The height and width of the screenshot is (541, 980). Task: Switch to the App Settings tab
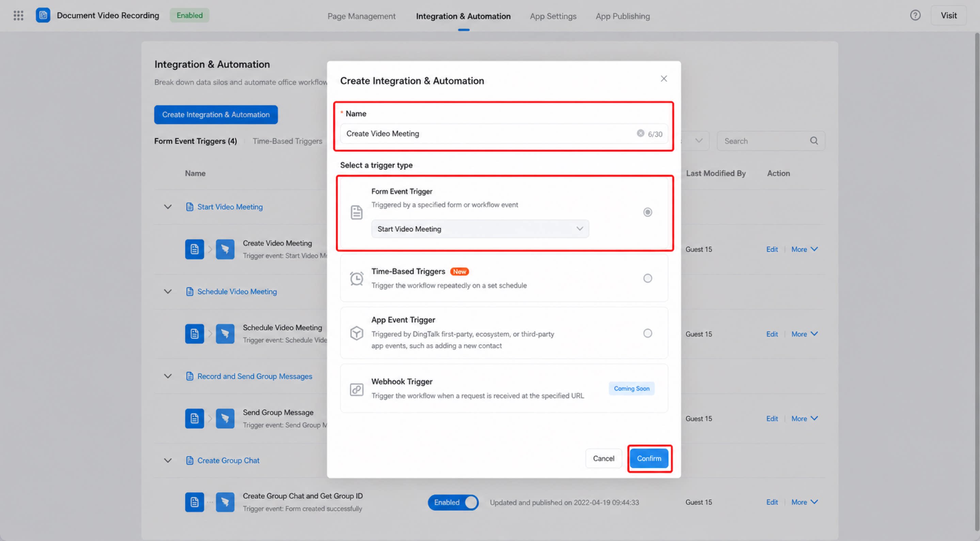(x=553, y=16)
